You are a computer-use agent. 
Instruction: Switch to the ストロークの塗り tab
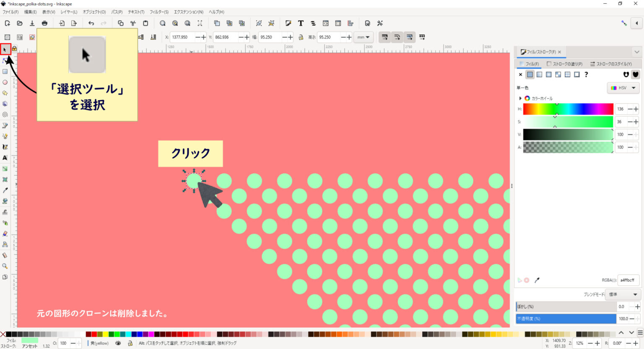tap(565, 64)
